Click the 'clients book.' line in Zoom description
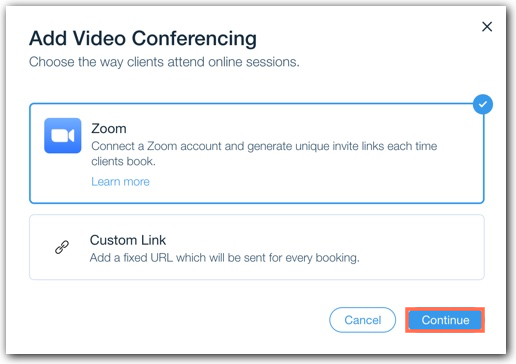 [x=123, y=161]
